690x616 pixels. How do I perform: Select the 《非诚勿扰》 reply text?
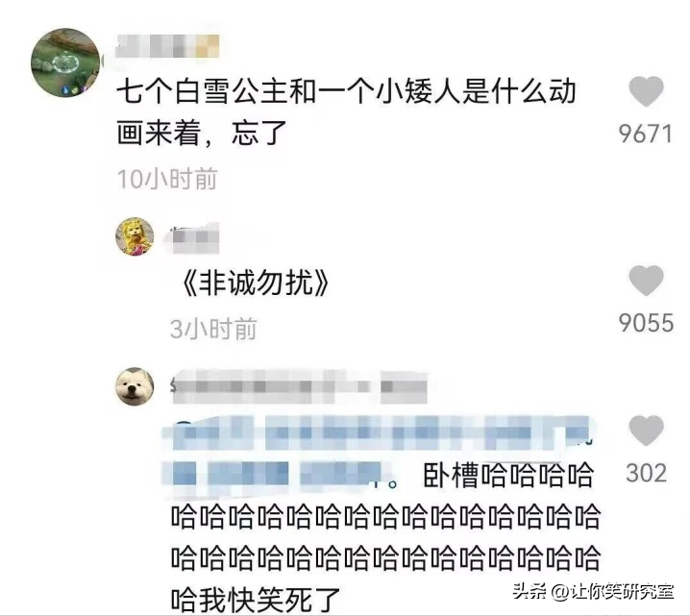pos(256,283)
